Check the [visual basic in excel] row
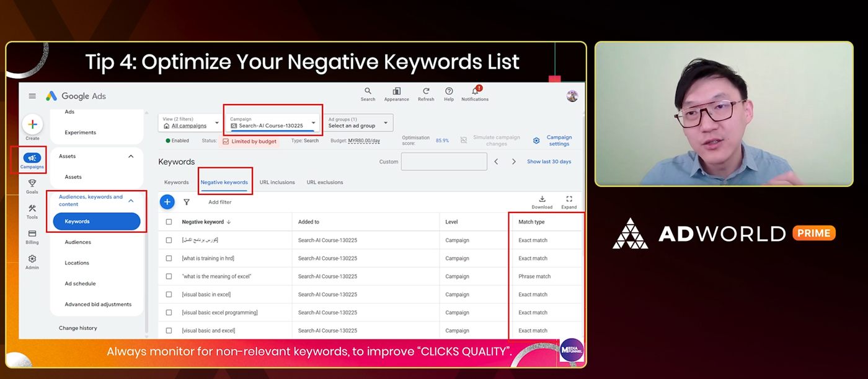The image size is (868, 379). tap(169, 294)
